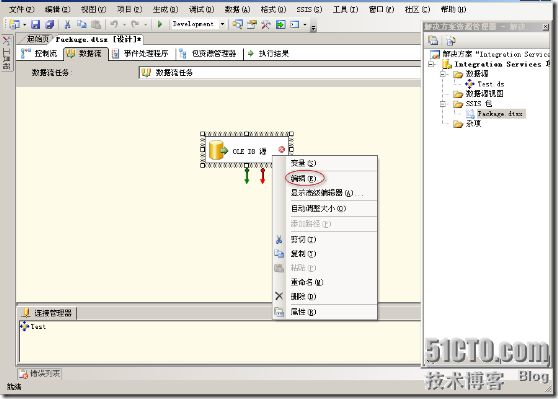
Task: Open the 社区 (Community) menu
Action: coord(417,9)
